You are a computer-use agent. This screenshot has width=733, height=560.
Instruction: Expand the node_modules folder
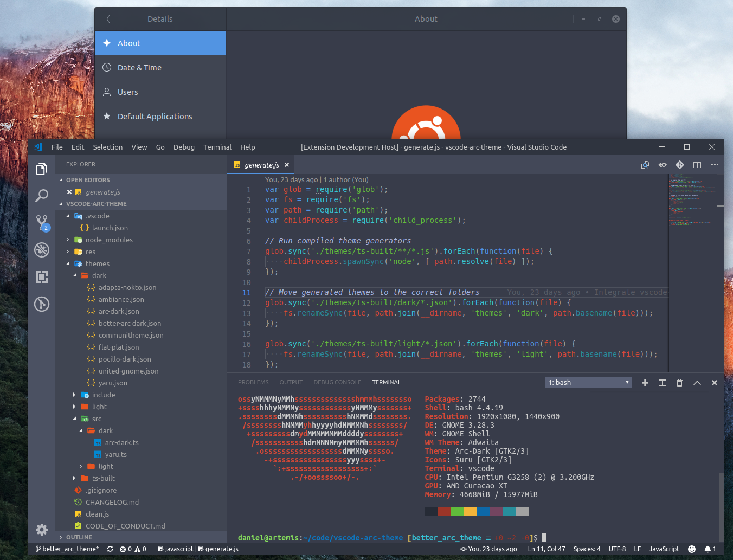(x=142, y=240)
